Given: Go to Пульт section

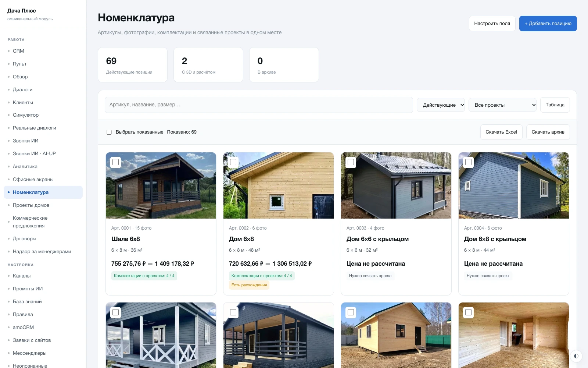Looking at the screenshot, I should (43, 64).
